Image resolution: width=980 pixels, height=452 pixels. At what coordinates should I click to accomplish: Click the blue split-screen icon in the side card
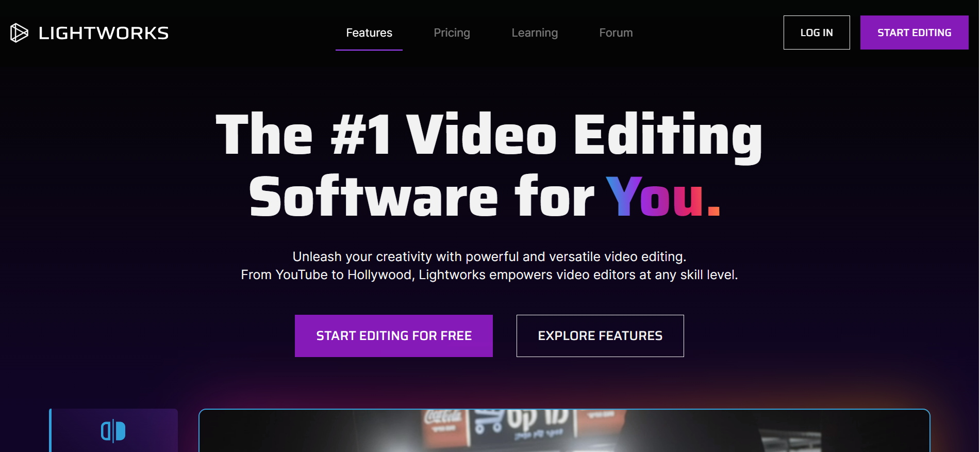(x=113, y=431)
